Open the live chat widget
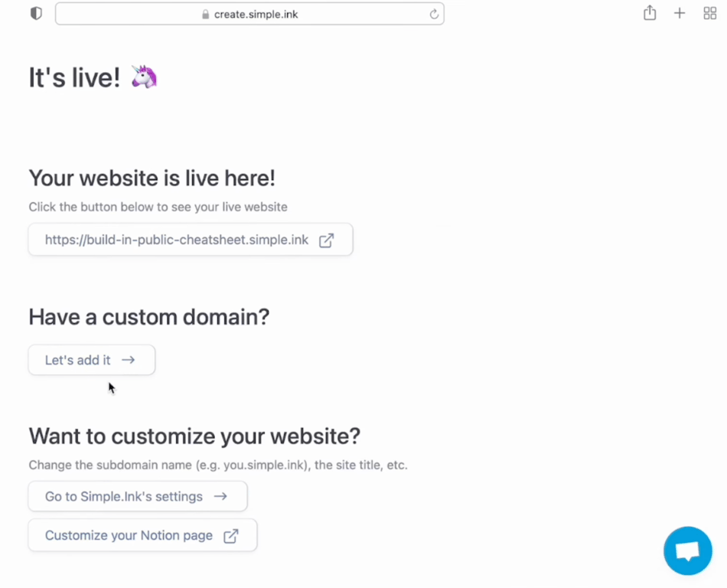 [x=686, y=550]
